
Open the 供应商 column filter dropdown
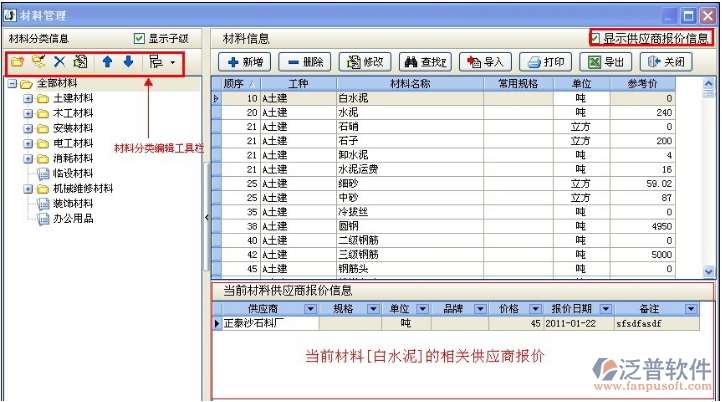click(x=309, y=309)
